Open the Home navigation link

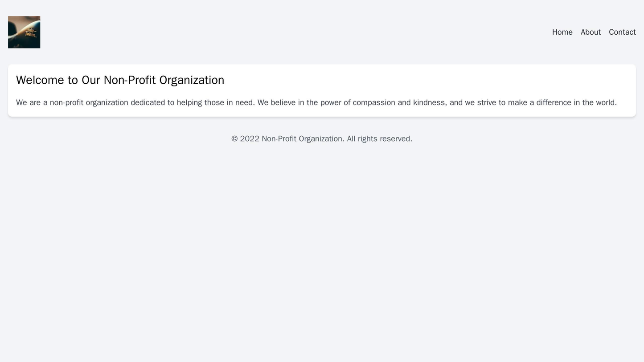[562, 32]
